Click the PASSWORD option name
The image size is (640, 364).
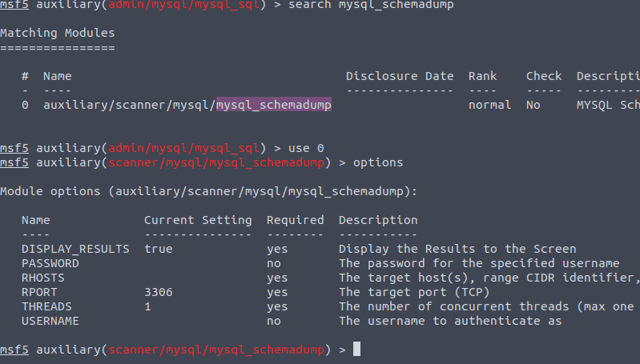tap(50, 263)
